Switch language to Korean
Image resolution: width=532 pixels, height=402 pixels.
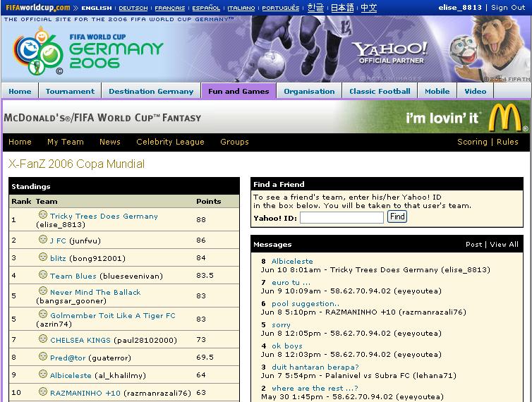pyautogui.click(x=315, y=8)
